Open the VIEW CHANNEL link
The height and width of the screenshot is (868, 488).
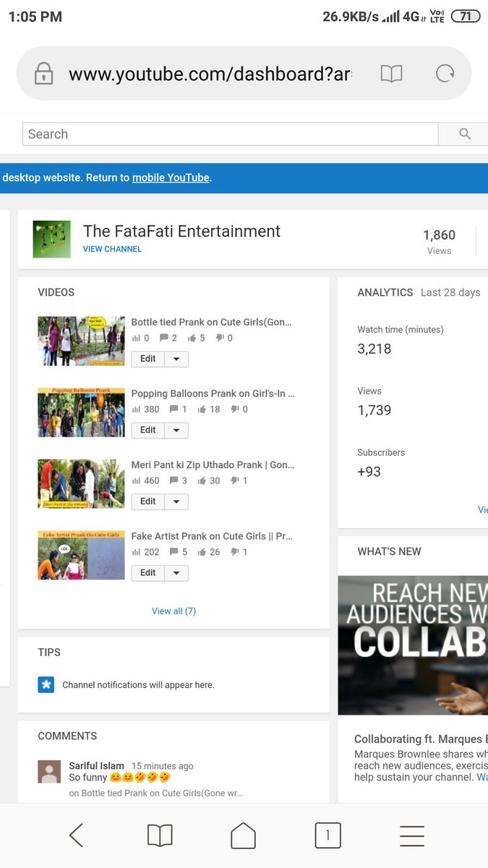pos(112,249)
